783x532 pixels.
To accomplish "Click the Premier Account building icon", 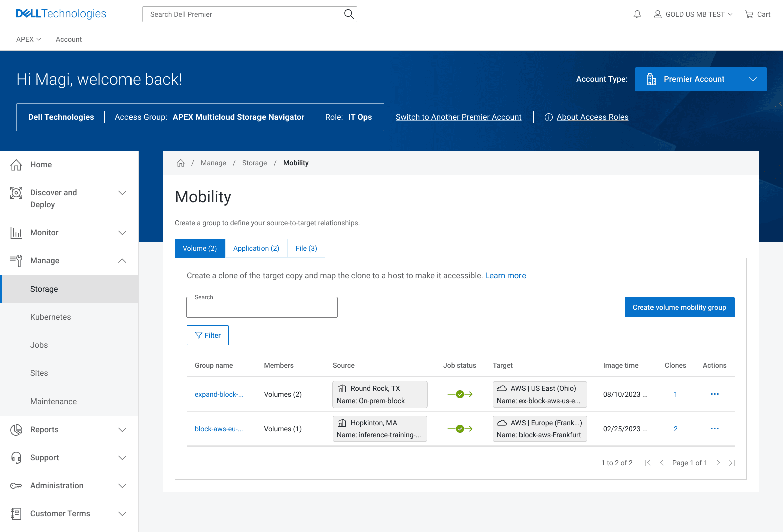I will [651, 79].
